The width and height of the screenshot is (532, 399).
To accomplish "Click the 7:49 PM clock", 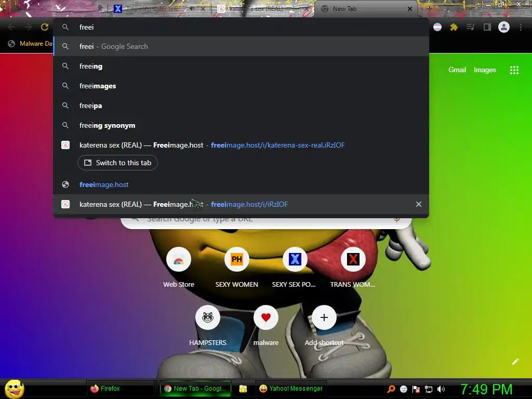I will click(x=486, y=389).
